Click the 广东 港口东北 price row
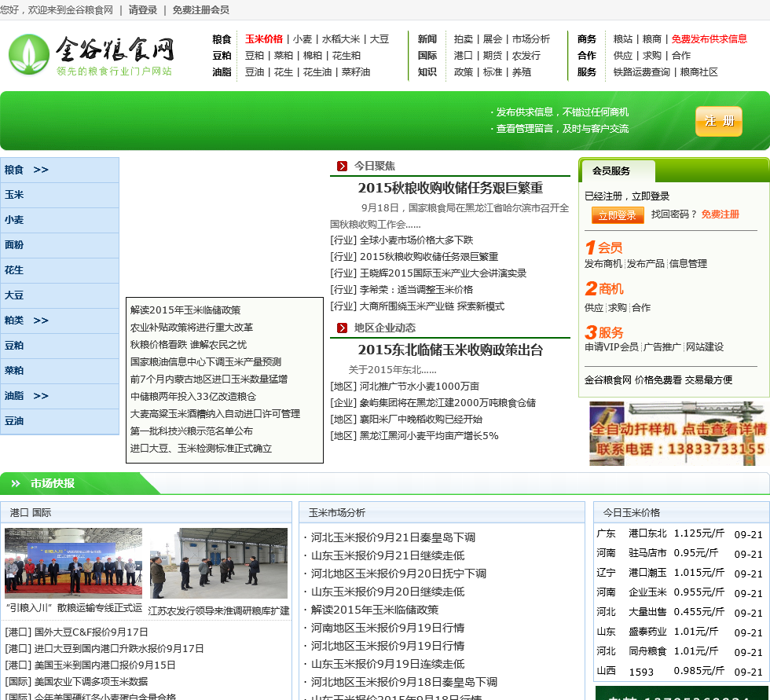Viewport: 770px width, 700px height. 680,534
